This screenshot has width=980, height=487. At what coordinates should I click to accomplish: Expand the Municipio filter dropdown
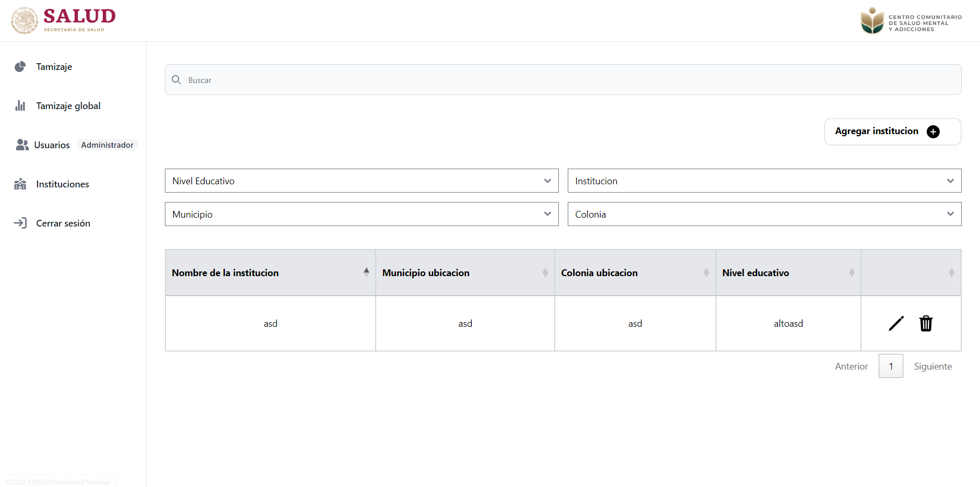tap(362, 215)
